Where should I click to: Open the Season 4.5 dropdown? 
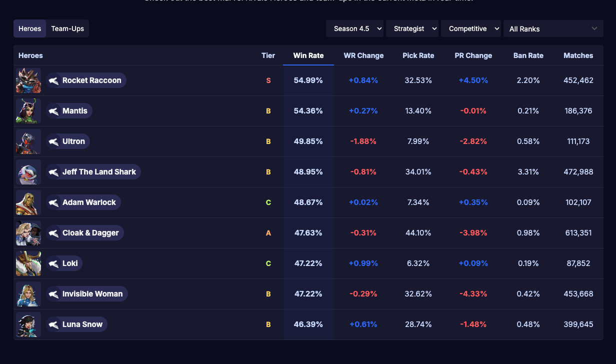tap(354, 28)
